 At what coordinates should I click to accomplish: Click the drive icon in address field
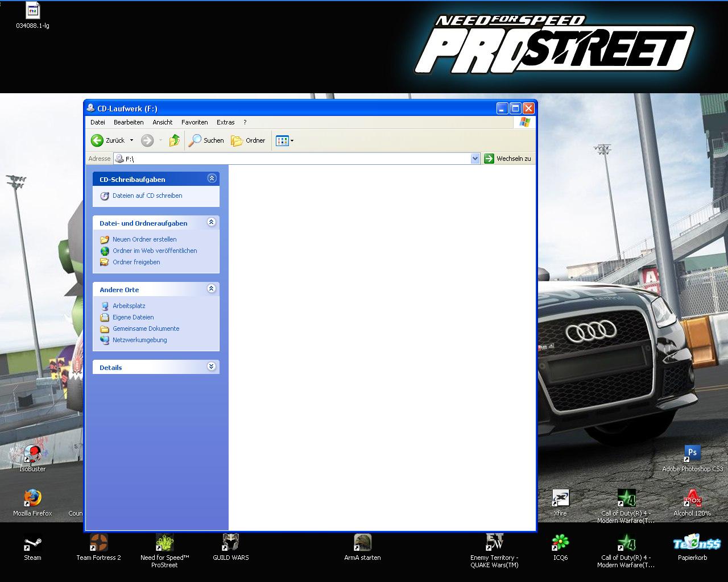click(119, 159)
